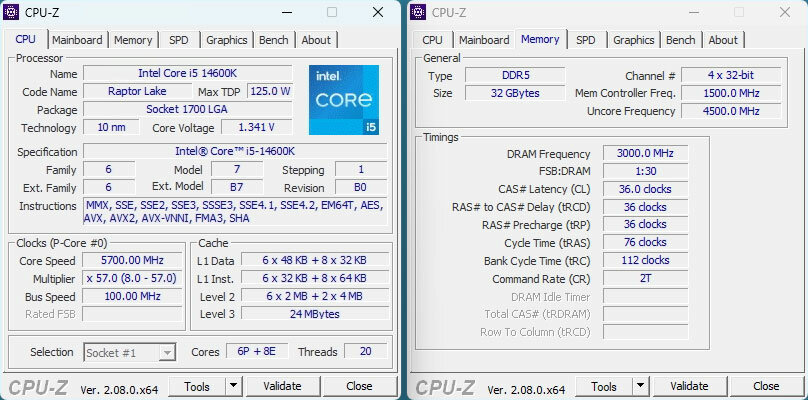The image size is (808, 400).
Task: Click Mem Controller Freq. value 1500.0 MHz
Action: click(x=731, y=93)
